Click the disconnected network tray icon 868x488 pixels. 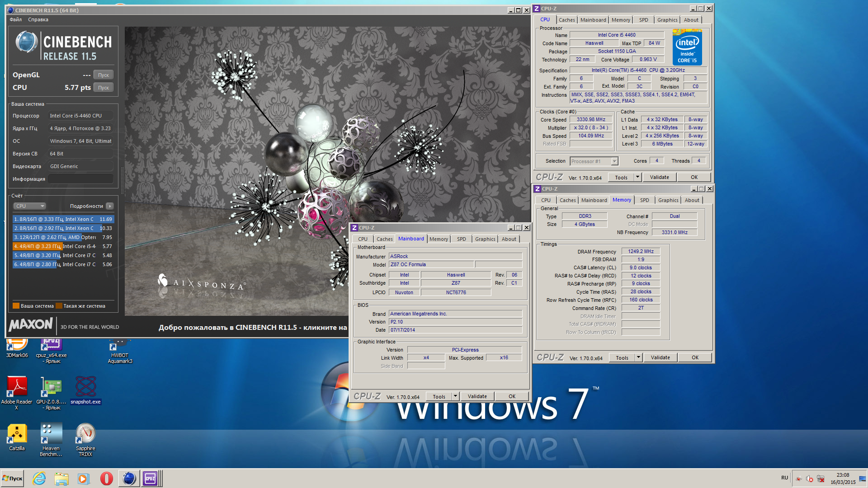pyautogui.click(x=821, y=479)
